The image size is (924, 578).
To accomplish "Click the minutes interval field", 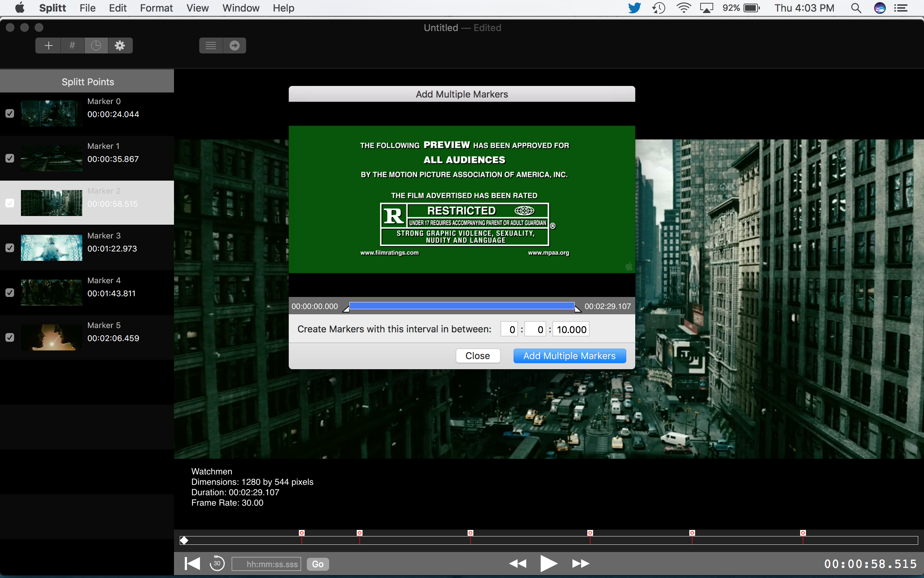I will pyautogui.click(x=535, y=329).
